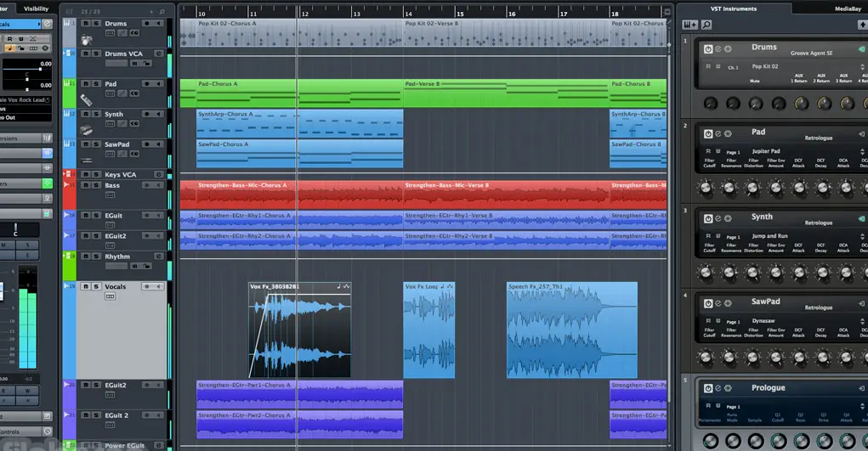Step presets with arrows beside Jump and Run
This screenshot has width=868, height=451.
[x=862, y=236]
